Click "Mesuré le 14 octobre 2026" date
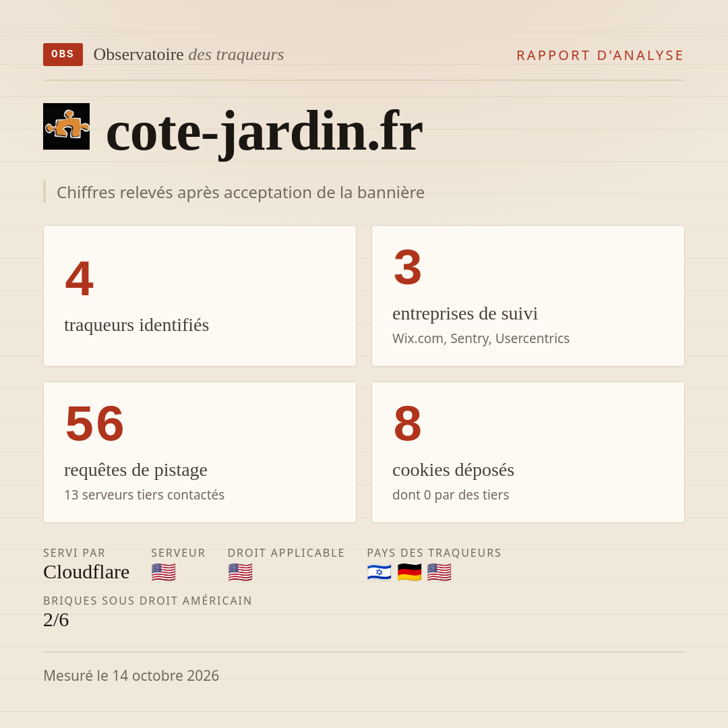 (131, 675)
